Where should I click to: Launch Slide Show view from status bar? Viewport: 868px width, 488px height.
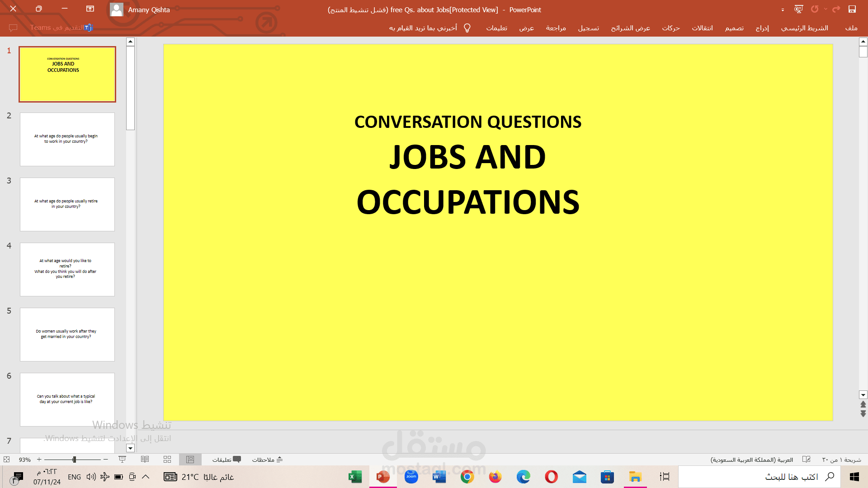[x=122, y=460]
